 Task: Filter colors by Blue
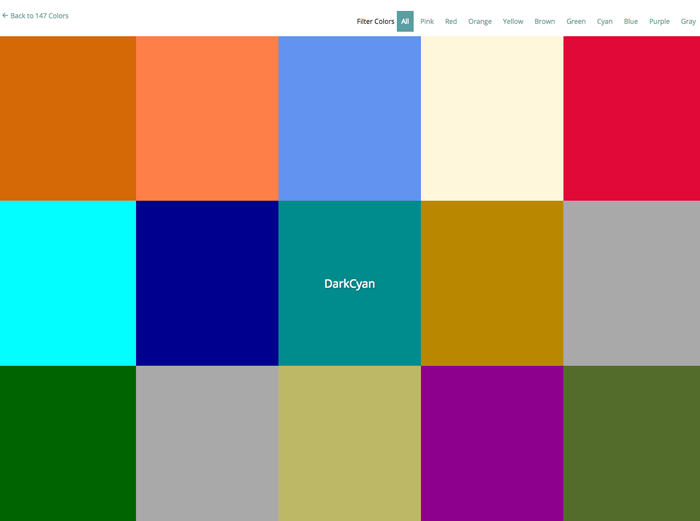631,21
